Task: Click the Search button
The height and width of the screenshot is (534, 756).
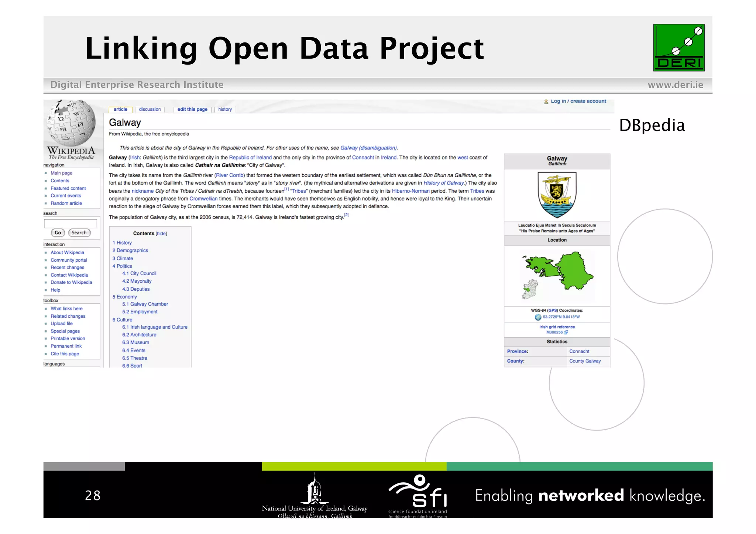Action: (79, 233)
